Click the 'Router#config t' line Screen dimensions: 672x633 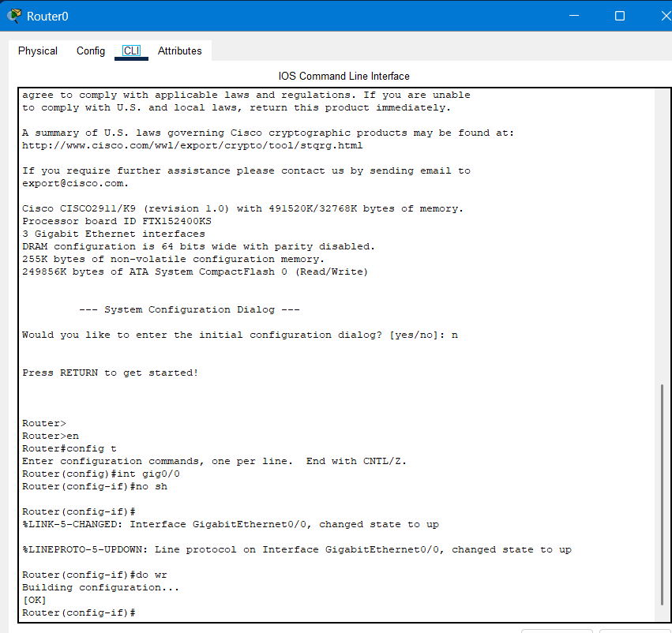click(x=69, y=448)
